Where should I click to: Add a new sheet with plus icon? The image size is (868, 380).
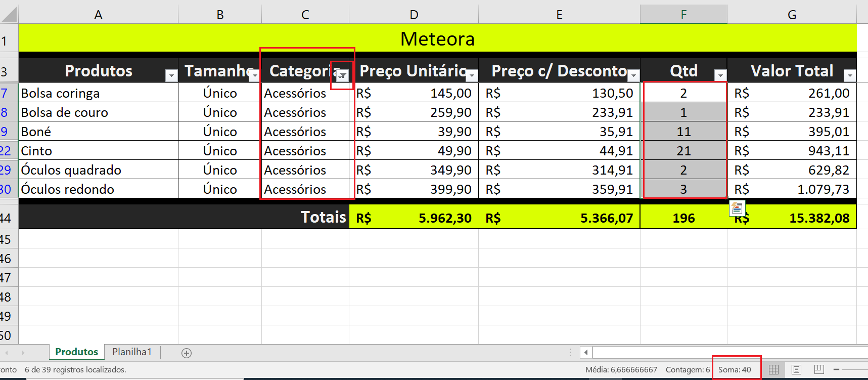187,353
